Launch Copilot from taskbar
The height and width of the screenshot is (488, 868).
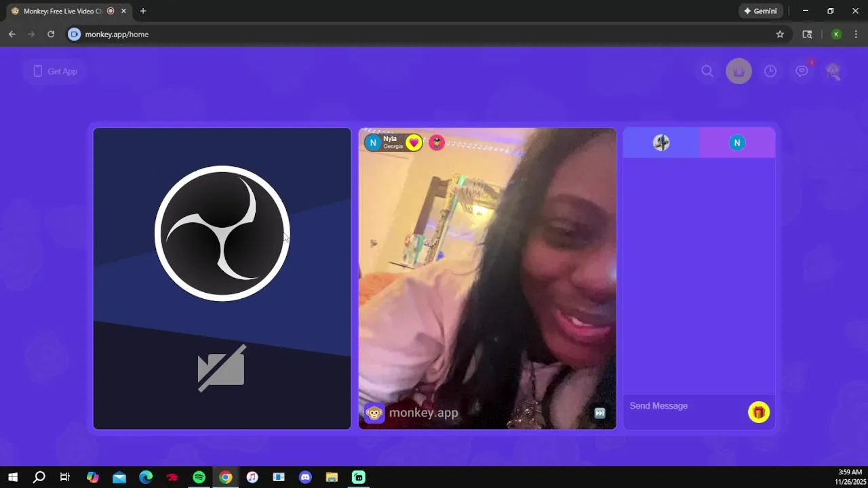click(93, 477)
